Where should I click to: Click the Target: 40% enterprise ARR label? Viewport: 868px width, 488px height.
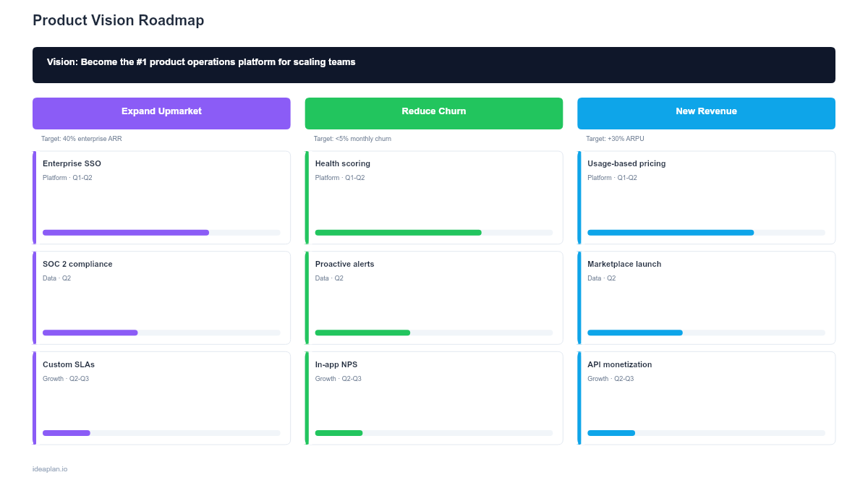[x=81, y=138]
